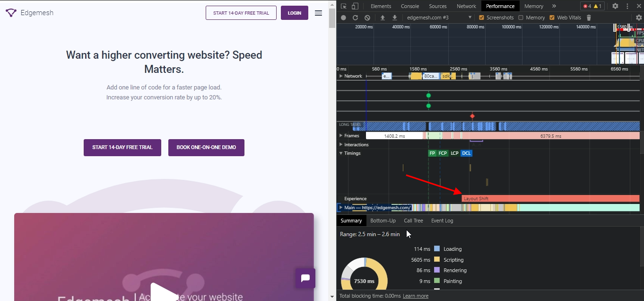
Task: Open the Sources tab
Action: 438,6
